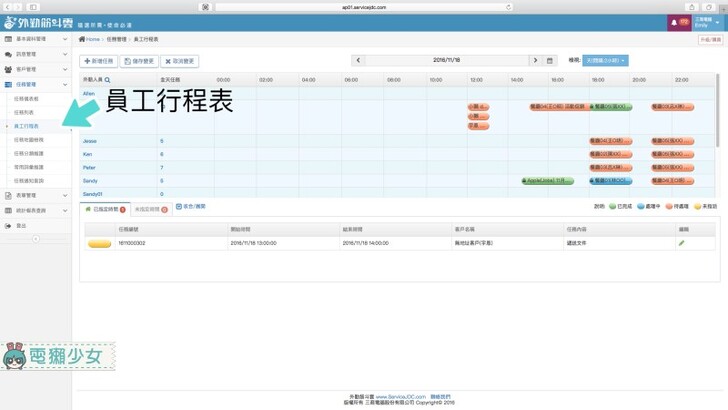Click the search icon beside 外勤人員
The width and height of the screenshot is (728, 410).
coord(108,79)
